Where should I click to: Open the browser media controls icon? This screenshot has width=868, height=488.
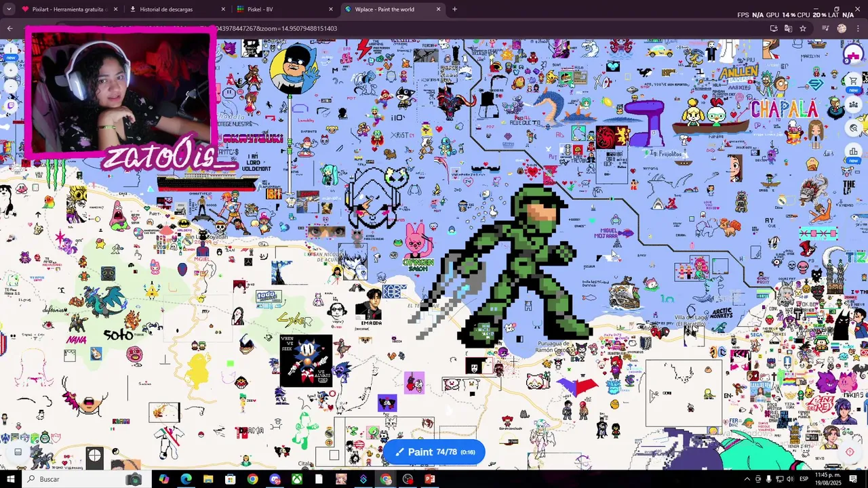[x=825, y=28]
